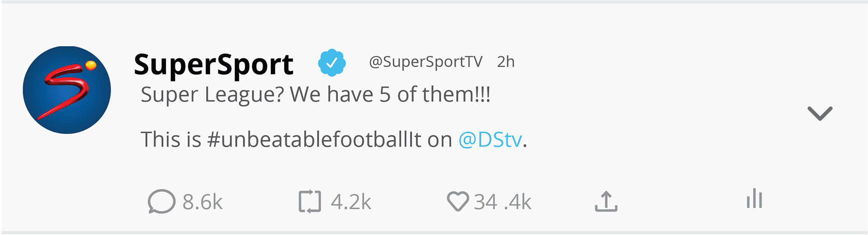Click the 8.6k replies count
Image resolution: width=868 pixels, height=235 pixels.
203,202
